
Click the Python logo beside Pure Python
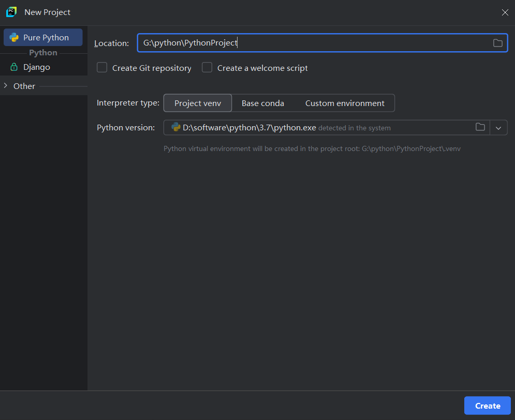[14, 37]
